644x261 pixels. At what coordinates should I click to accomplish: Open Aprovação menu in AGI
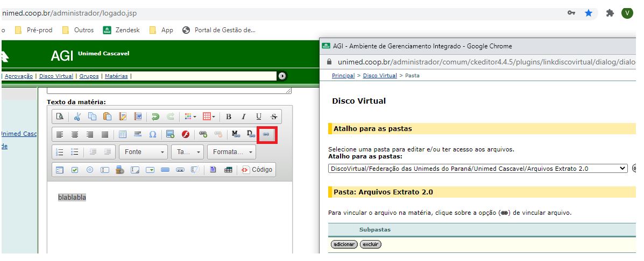[x=19, y=76]
